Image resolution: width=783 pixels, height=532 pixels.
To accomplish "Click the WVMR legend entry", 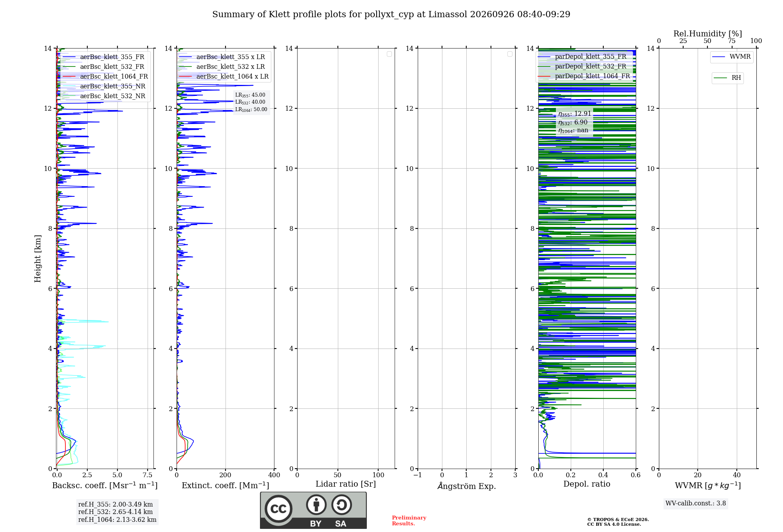I will coord(732,57).
